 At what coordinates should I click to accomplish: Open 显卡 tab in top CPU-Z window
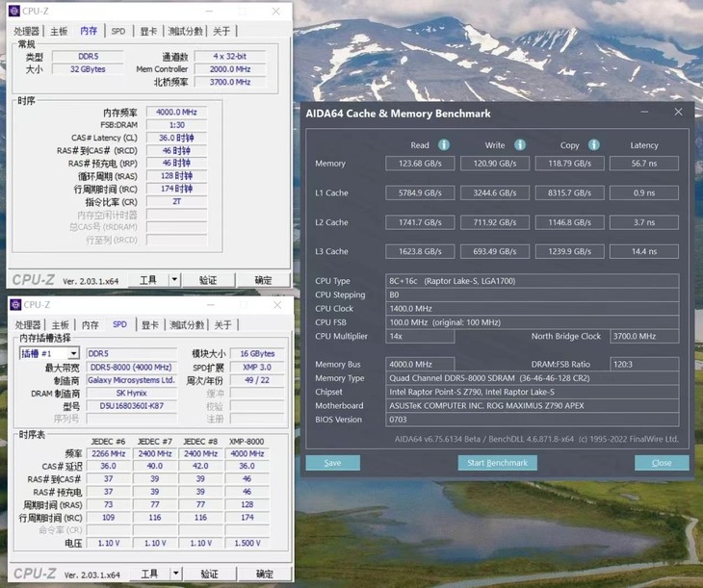(148, 31)
